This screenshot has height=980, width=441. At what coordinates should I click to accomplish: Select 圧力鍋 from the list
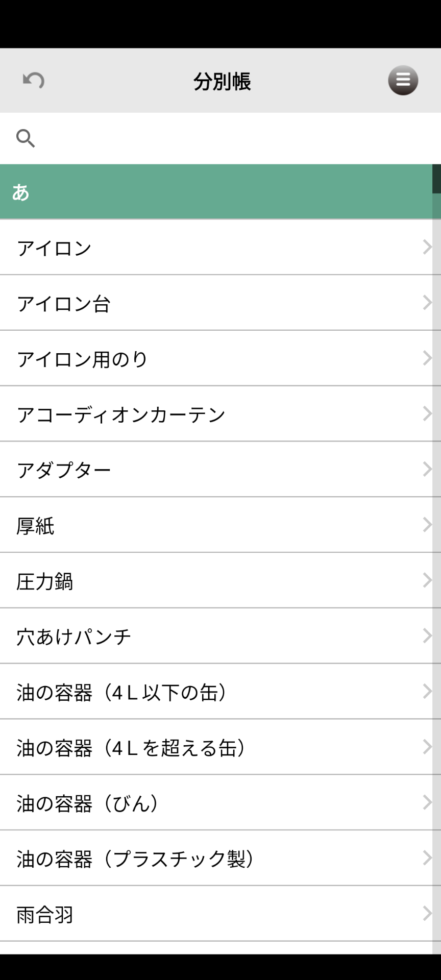[x=45, y=581]
